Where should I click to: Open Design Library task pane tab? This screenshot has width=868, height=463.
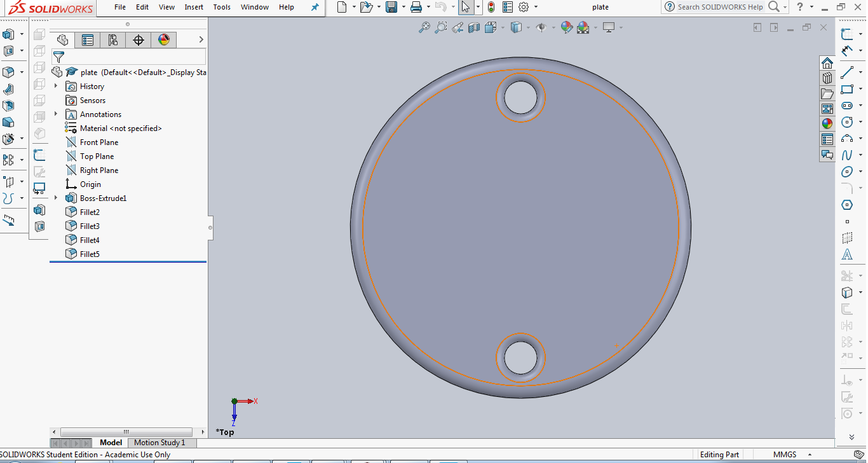click(827, 78)
